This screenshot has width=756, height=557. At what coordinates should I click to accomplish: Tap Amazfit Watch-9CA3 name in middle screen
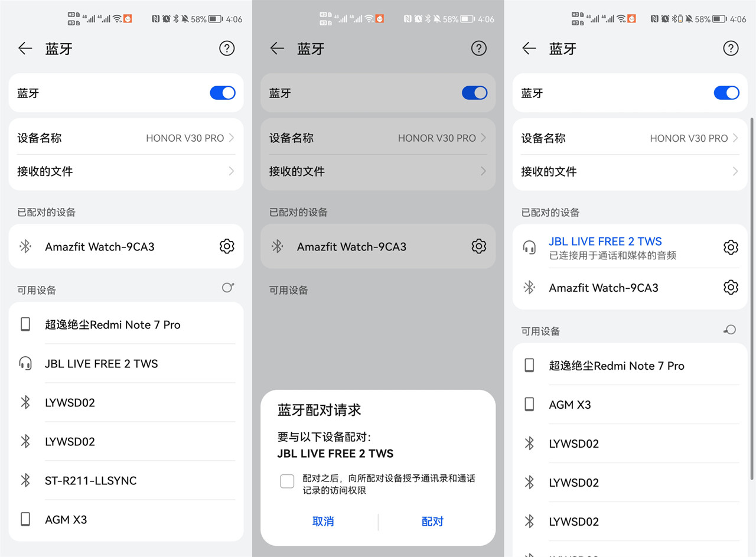352,246
